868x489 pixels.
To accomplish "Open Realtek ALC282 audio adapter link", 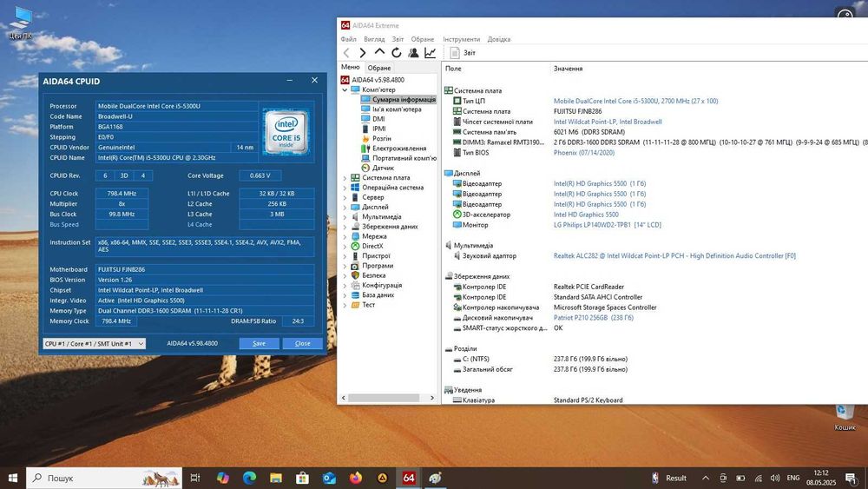I will coord(674,256).
